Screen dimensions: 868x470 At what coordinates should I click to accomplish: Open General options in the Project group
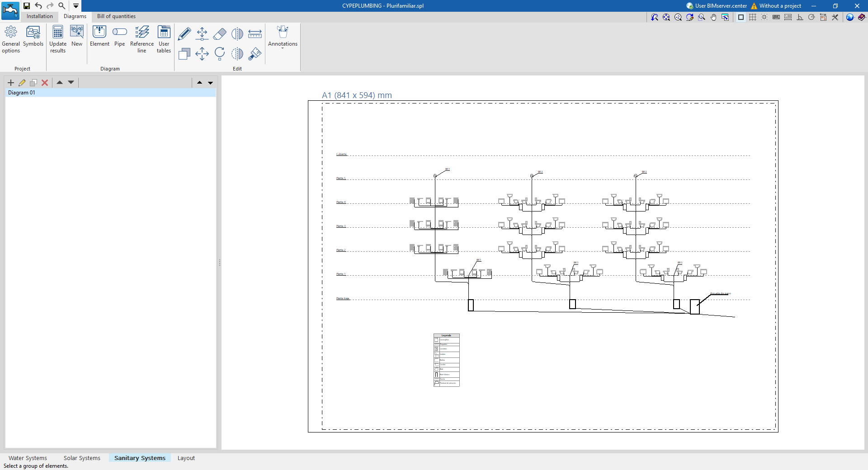(11, 39)
